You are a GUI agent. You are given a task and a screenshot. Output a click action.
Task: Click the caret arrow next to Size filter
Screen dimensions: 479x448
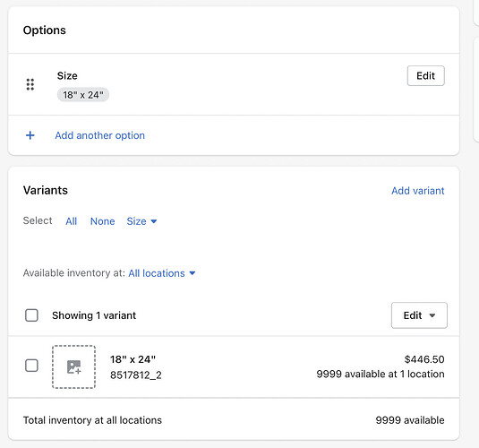click(154, 221)
